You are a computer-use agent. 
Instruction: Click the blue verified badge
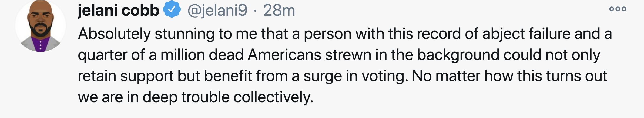click(x=172, y=9)
